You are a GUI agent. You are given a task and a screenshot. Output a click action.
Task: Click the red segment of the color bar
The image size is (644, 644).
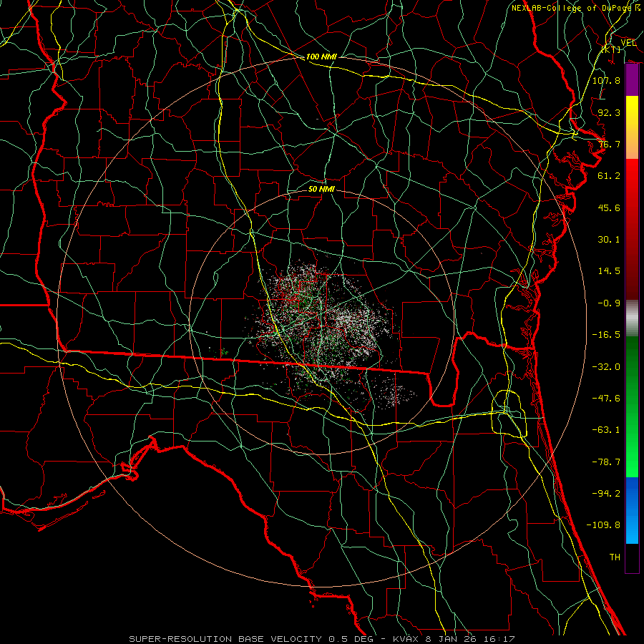pyautogui.click(x=632, y=229)
